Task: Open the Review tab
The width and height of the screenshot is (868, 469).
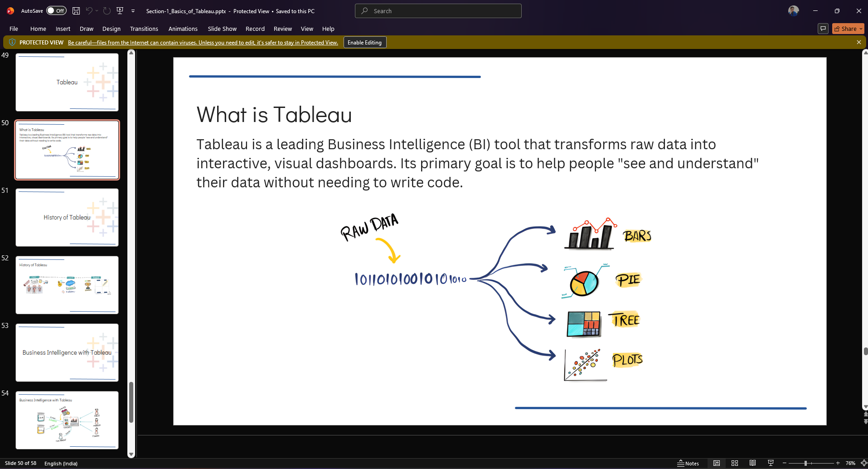Action: [x=283, y=29]
